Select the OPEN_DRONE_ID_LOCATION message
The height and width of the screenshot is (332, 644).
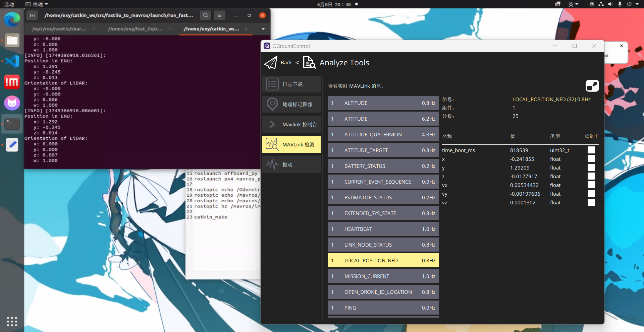click(x=383, y=292)
